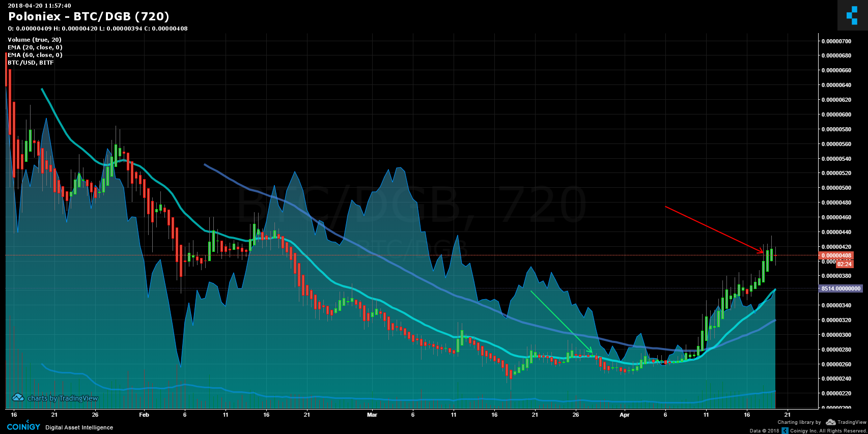Click the OHLC values line under title
Viewport: 868px width, 434px height.
pos(98,28)
